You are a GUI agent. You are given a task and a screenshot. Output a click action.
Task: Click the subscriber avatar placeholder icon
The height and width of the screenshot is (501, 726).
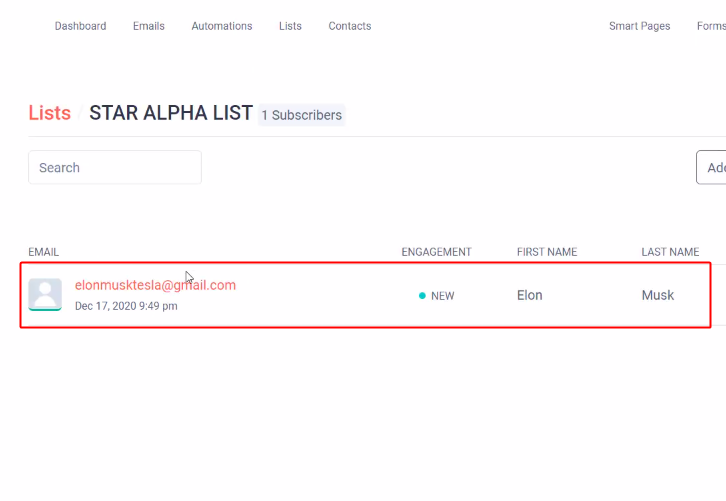pos(45,294)
